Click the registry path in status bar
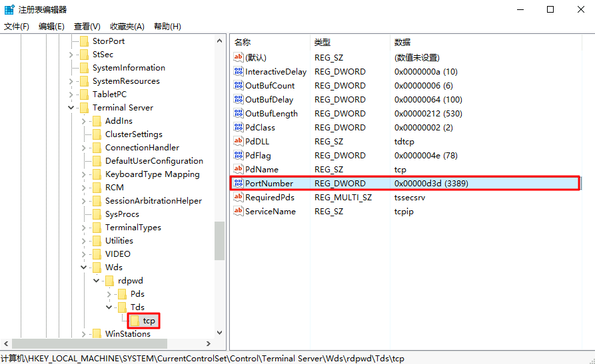 click(x=203, y=358)
